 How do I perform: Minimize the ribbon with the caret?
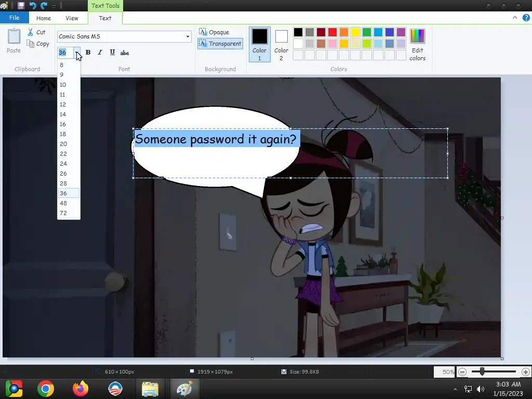[x=515, y=18]
